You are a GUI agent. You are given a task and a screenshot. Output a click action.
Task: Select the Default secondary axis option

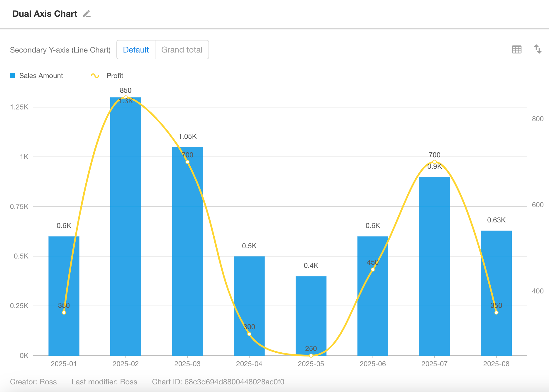pos(136,50)
